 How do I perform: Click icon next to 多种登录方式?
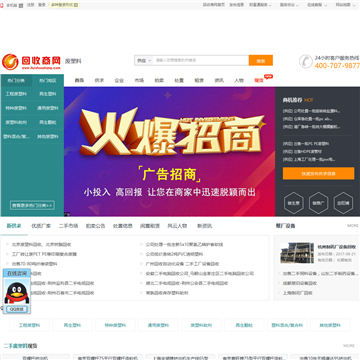(76, 5)
